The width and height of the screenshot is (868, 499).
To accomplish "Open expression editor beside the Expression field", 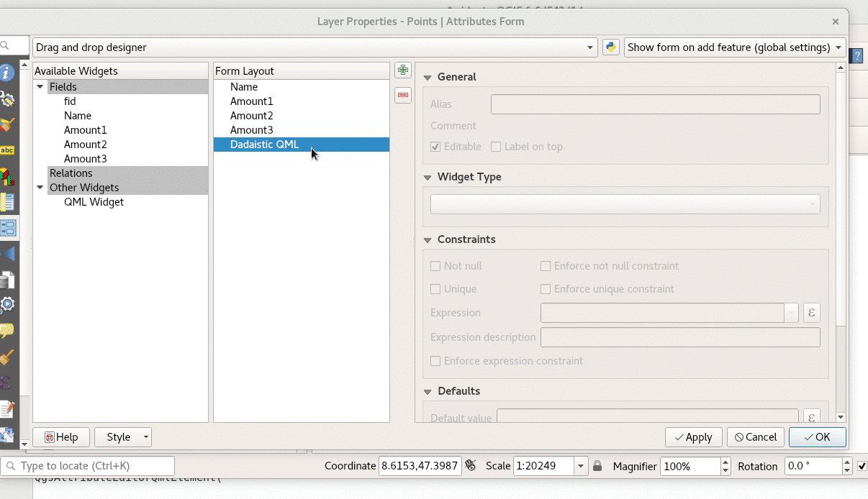I will (811, 313).
